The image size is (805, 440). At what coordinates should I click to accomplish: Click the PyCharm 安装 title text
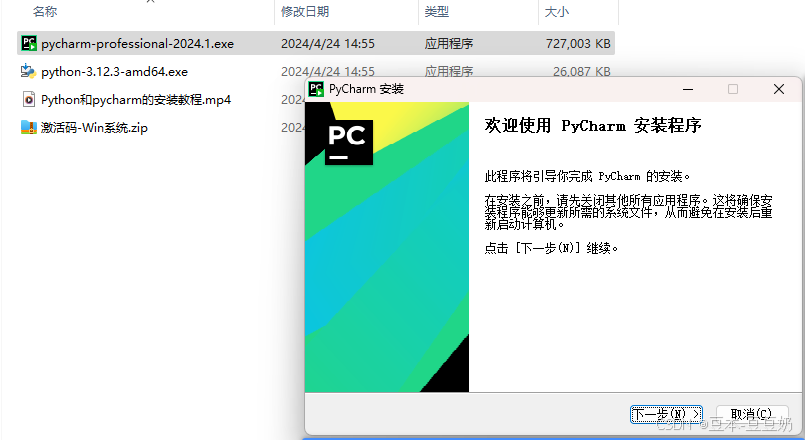[x=367, y=89]
